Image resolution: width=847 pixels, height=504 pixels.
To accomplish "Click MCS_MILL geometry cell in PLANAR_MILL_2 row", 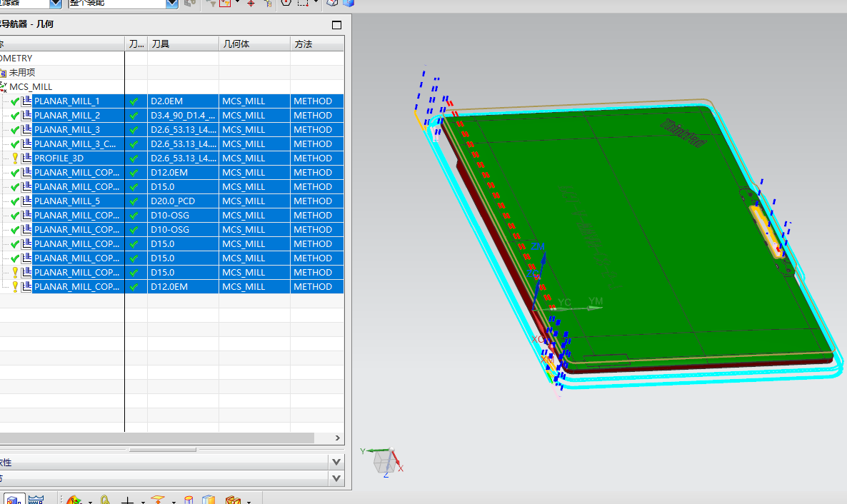I will pyautogui.click(x=254, y=115).
